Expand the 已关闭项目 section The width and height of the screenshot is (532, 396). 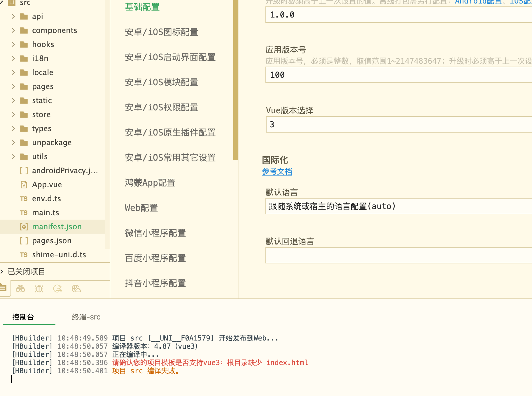tap(2, 272)
